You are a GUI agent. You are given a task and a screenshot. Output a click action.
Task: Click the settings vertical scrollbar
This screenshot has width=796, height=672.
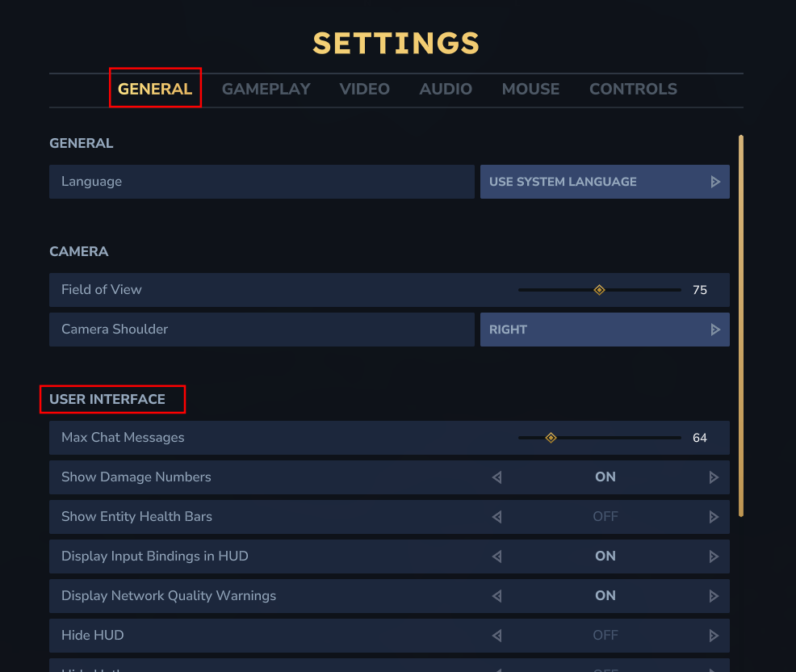[741, 323]
